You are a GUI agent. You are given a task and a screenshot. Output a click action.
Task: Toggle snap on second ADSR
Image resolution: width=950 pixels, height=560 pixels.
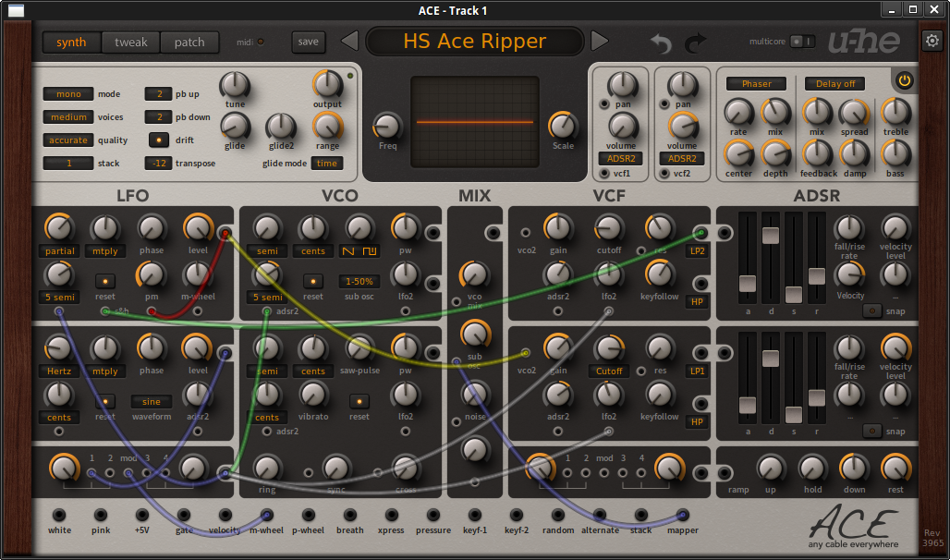pyautogui.click(x=871, y=431)
